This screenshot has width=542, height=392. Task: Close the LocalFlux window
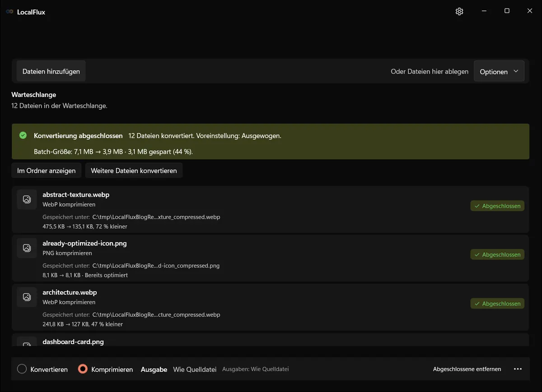pyautogui.click(x=530, y=11)
